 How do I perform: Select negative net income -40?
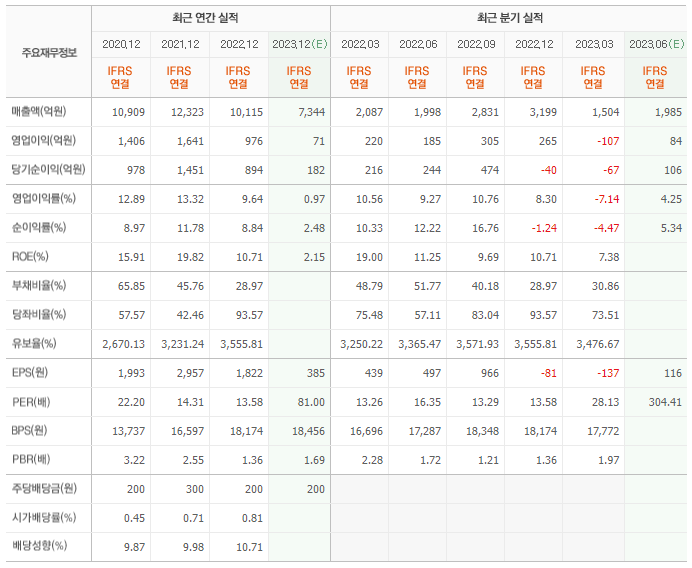click(549, 170)
